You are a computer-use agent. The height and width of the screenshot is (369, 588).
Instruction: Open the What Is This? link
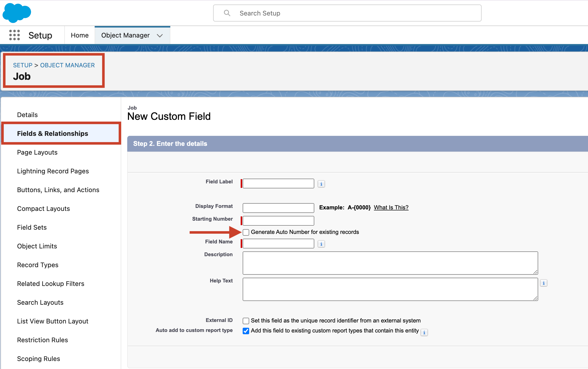point(391,207)
